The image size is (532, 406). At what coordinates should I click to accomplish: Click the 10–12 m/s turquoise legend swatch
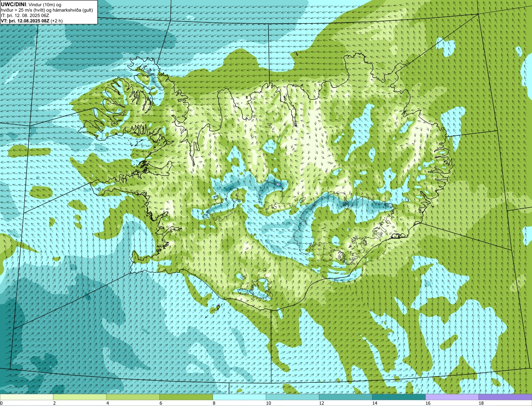tap(293, 397)
